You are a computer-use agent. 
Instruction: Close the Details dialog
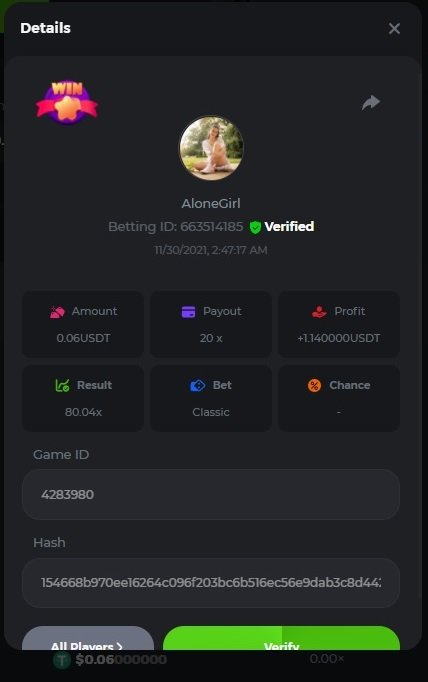pos(395,28)
